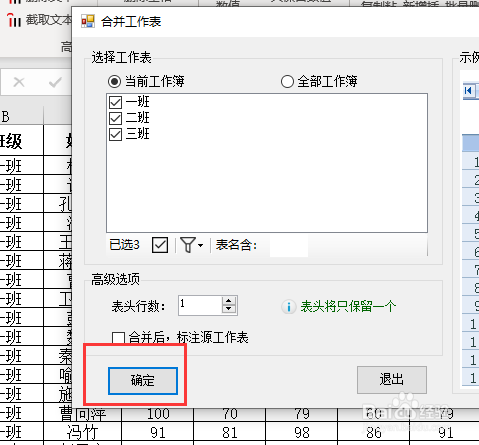Select the 全部工作簿 radio button
479x445 pixels.
click(x=287, y=81)
